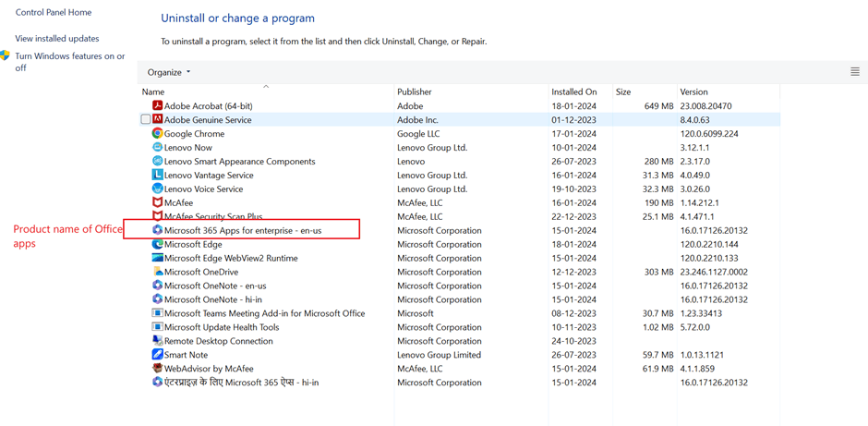Open View installed updates link
The image size is (868, 426).
pyautogui.click(x=57, y=39)
